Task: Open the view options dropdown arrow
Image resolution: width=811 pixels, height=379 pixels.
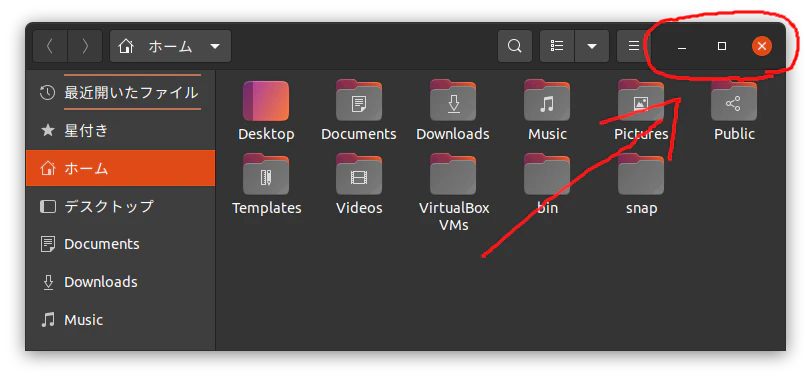Action: click(592, 47)
